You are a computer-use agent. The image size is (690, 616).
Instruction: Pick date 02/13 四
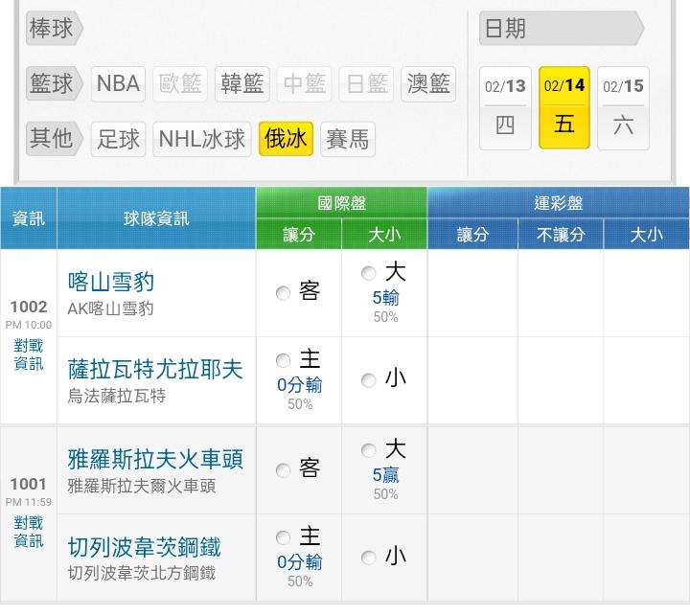coord(505,107)
